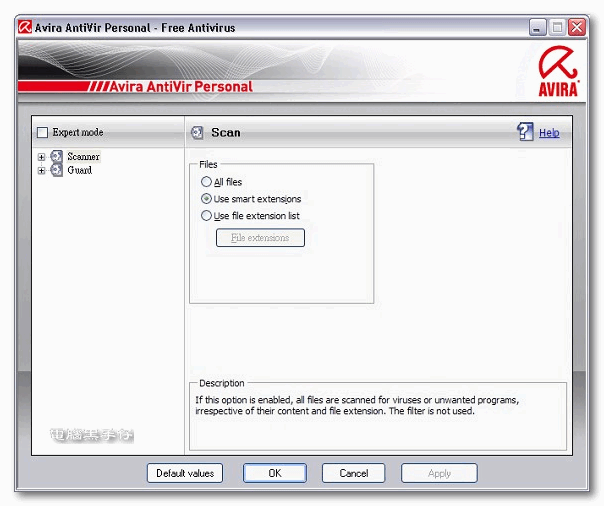Click the Cancel button
This screenshot has width=604, height=506.
tap(354, 473)
